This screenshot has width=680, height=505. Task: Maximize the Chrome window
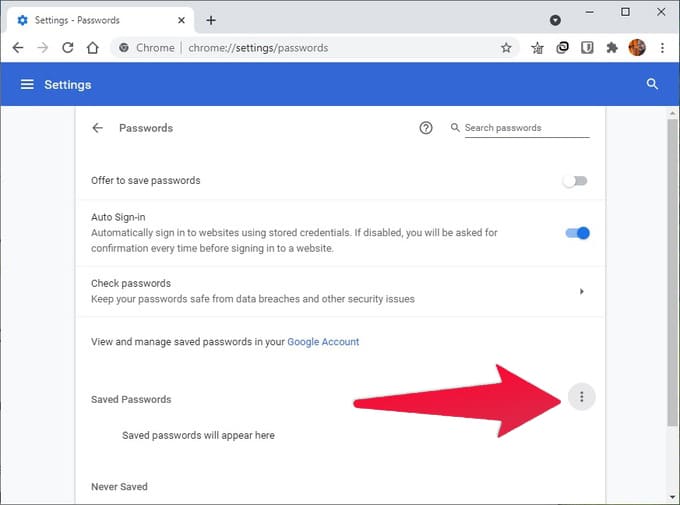point(625,12)
